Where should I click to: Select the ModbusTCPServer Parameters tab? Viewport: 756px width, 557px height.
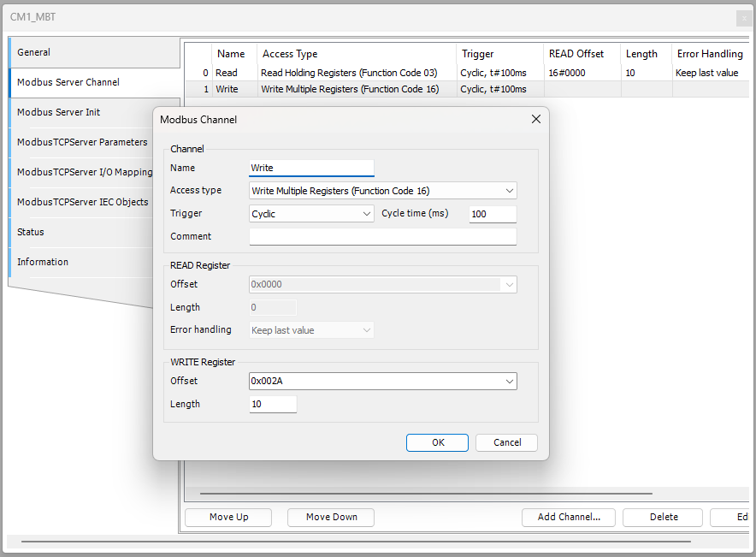82,142
